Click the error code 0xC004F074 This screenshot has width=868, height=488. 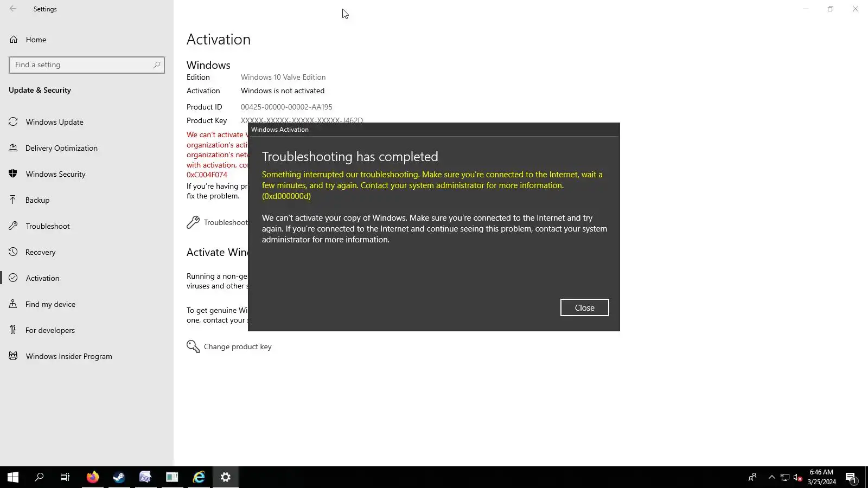tap(207, 175)
